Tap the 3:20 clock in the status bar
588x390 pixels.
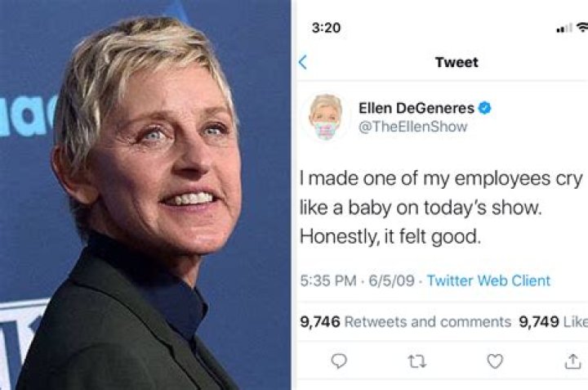tap(326, 28)
